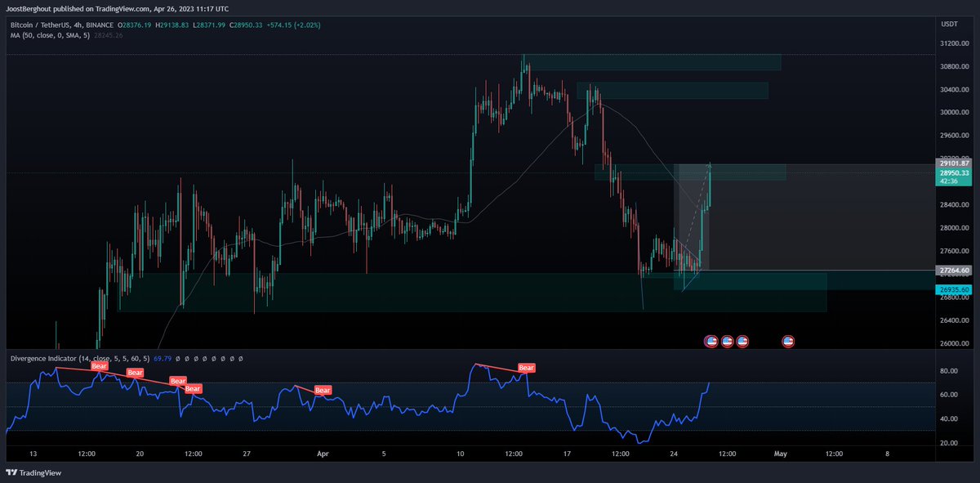Click the 26400.00 price axis label

click(x=955, y=320)
